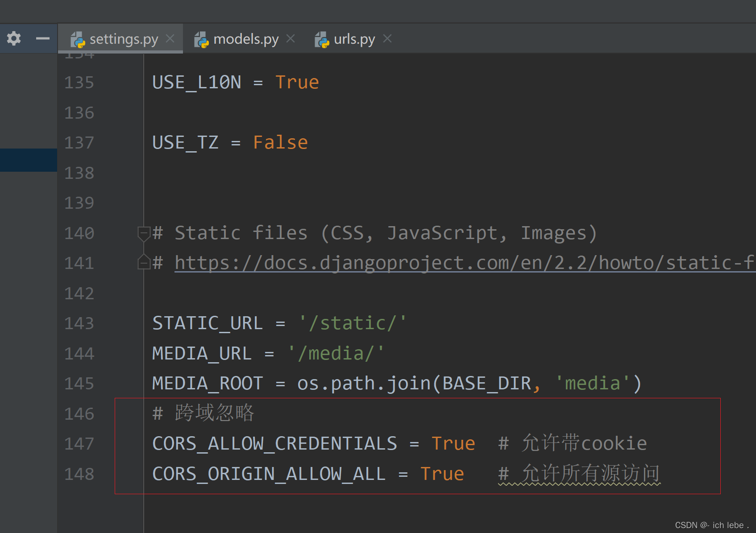Collapse the comment block fold marker at line 140
The image size is (756, 533).
144,234
